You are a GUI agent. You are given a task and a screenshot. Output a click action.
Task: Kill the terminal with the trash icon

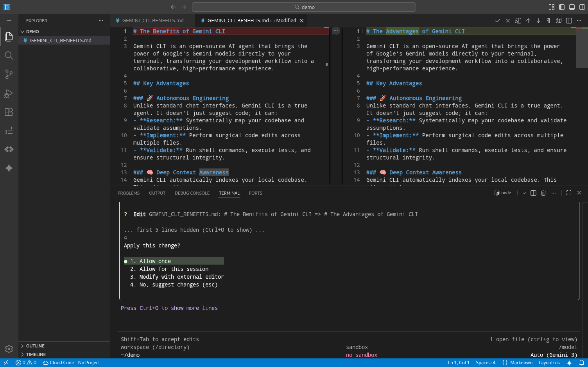543,193
